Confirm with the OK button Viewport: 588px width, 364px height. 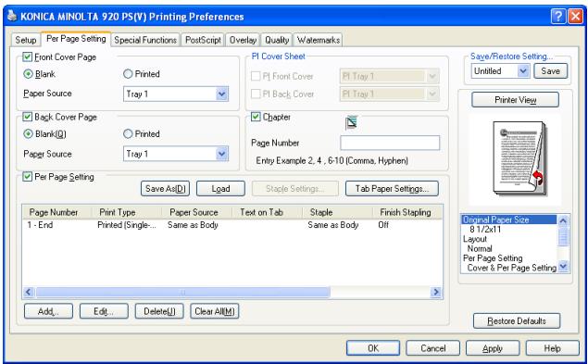(x=373, y=348)
